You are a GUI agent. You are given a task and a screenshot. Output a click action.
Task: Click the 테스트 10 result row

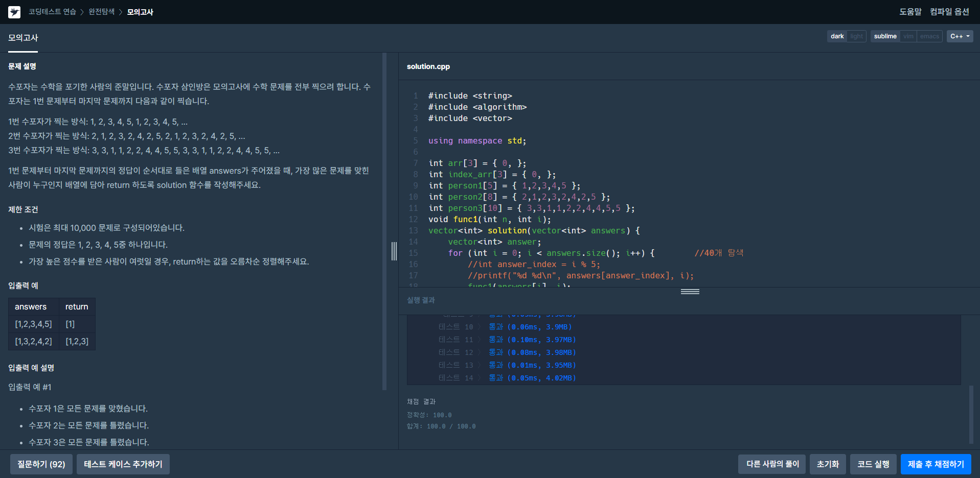pos(505,327)
